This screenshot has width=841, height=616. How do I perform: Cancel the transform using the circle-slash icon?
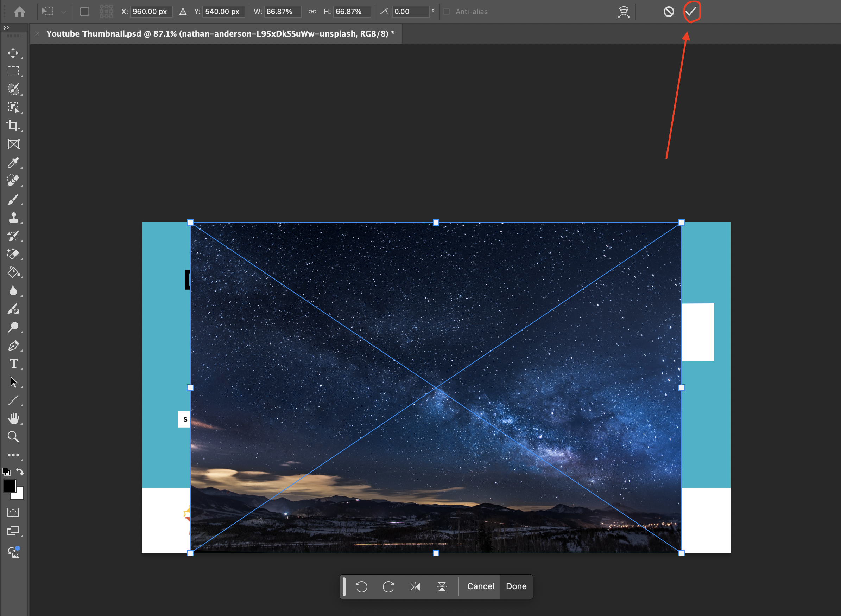tap(669, 12)
